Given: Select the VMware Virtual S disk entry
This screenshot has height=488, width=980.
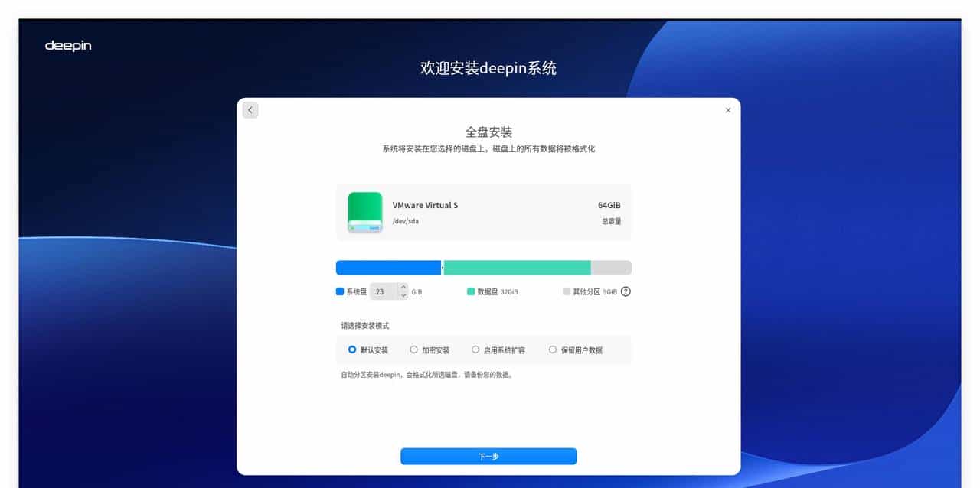Looking at the screenshot, I should [x=483, y=212].
